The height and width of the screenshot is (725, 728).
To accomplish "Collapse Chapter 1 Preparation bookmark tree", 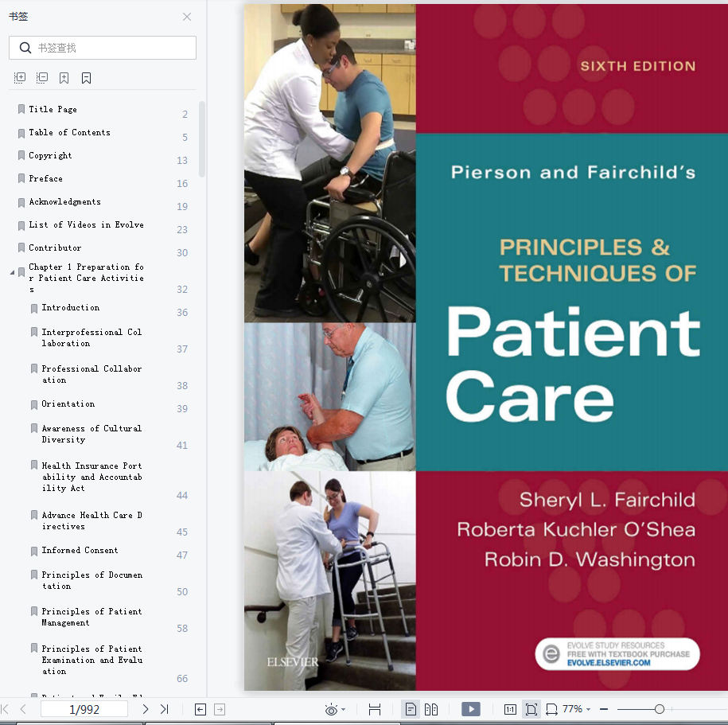I will click(x=13, y=273).
